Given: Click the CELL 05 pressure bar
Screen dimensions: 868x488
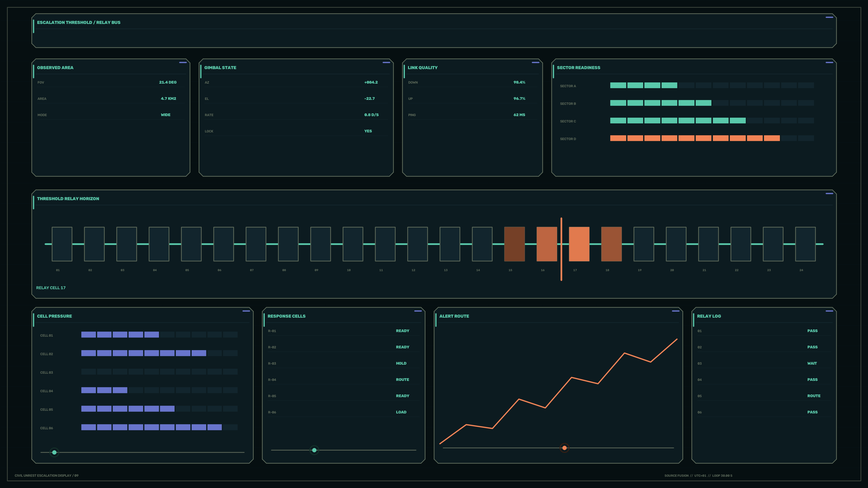Looking at the screenshot, I should point(159,408).
